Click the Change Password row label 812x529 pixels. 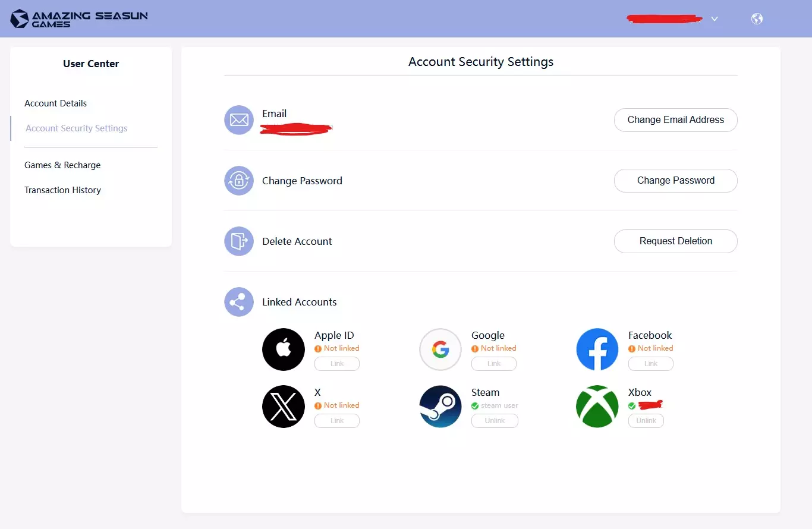click(302, 181)
